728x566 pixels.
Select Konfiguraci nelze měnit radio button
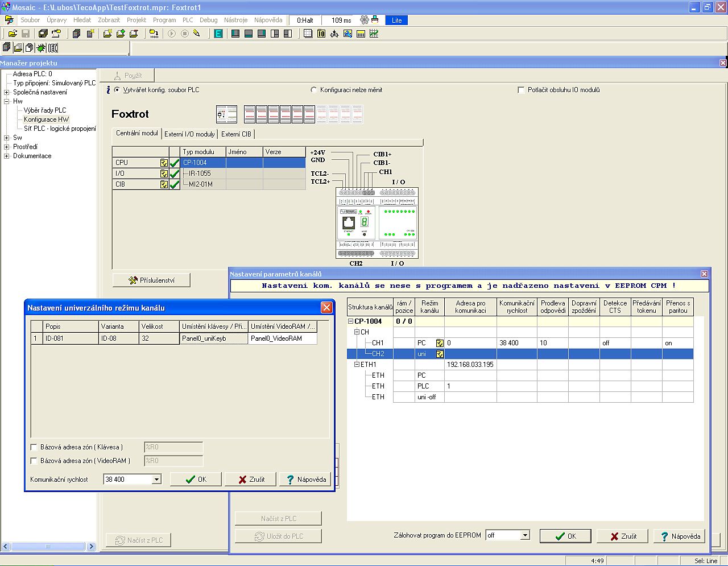coord(313,90)
